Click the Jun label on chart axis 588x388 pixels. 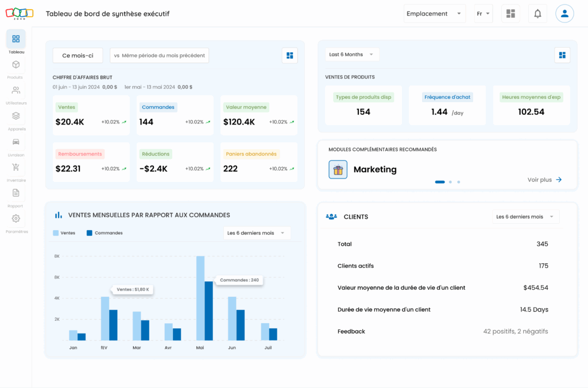click(232, 348)
